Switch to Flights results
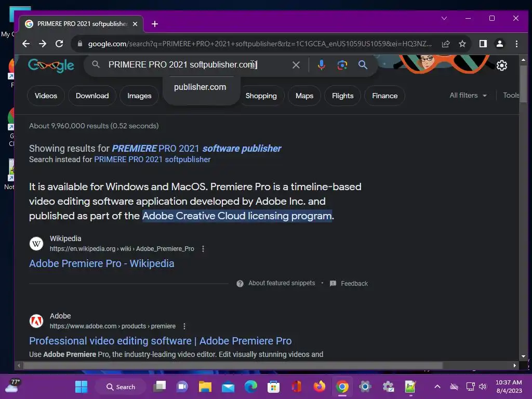The image size is (532, 399). coord(343,96)
